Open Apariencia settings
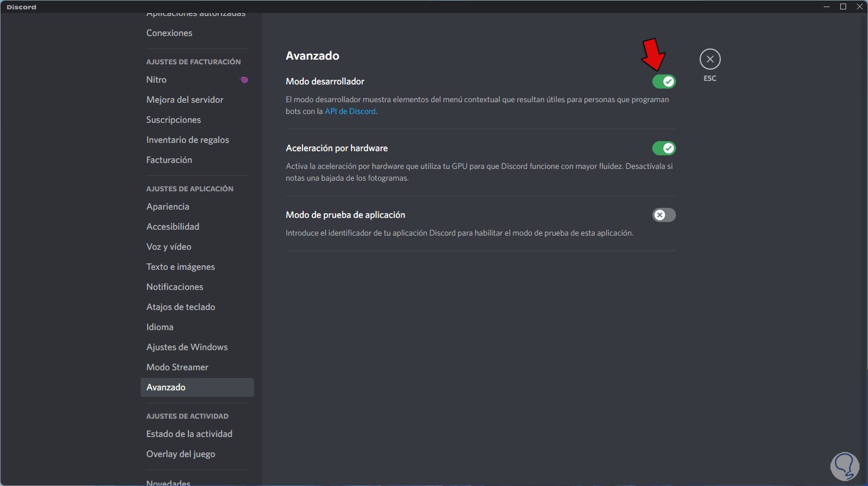This screenshot has height=486, width=868. pos(168,207)
